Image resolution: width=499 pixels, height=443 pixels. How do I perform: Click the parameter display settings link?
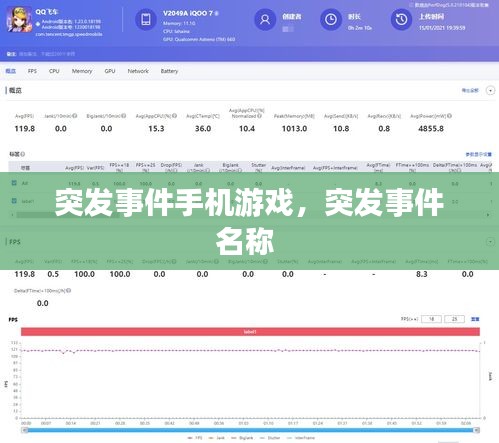478,154
